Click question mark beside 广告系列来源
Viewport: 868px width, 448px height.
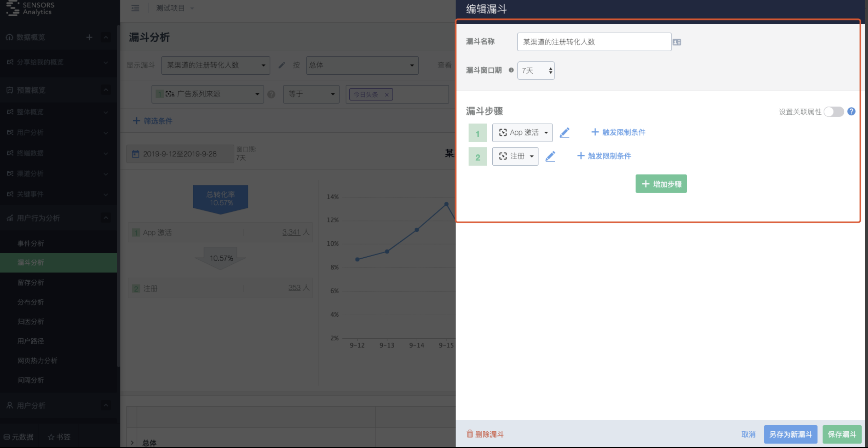pos(271,94)
